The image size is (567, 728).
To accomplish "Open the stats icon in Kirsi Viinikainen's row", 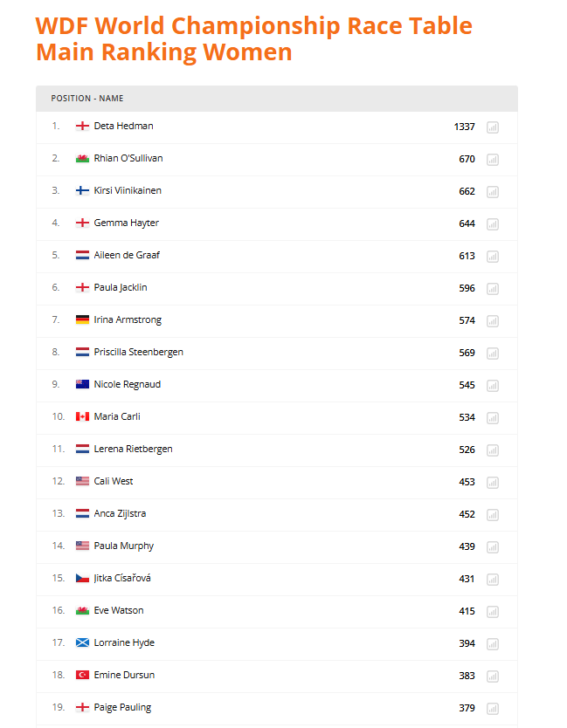I will coord(492,192).
